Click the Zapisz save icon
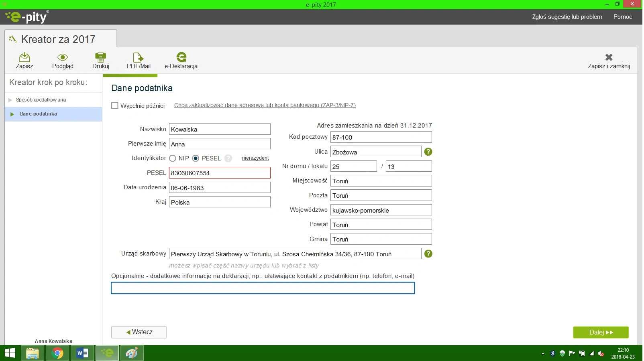 [24, 57]
